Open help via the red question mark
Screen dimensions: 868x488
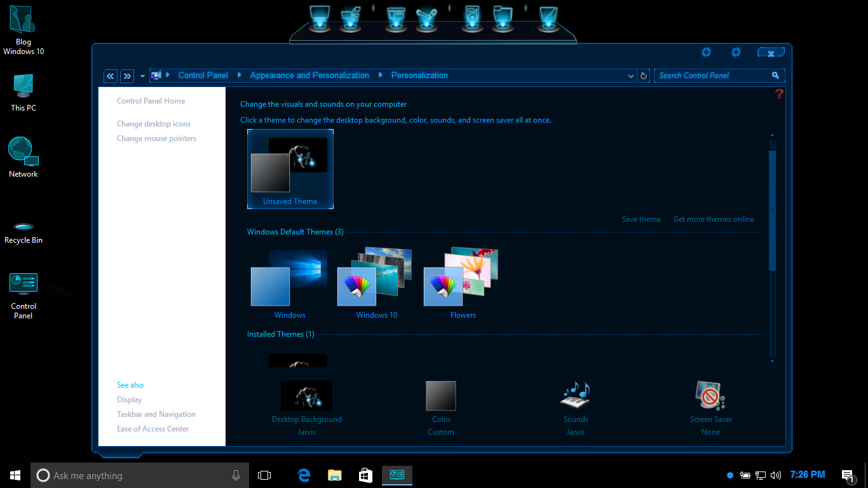click(x=779, y=94)
